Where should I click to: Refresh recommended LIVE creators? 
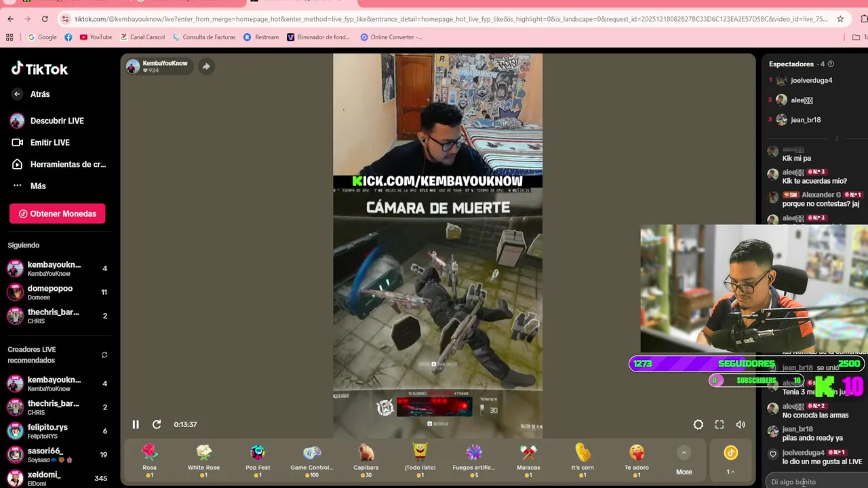tap(104, 355)
